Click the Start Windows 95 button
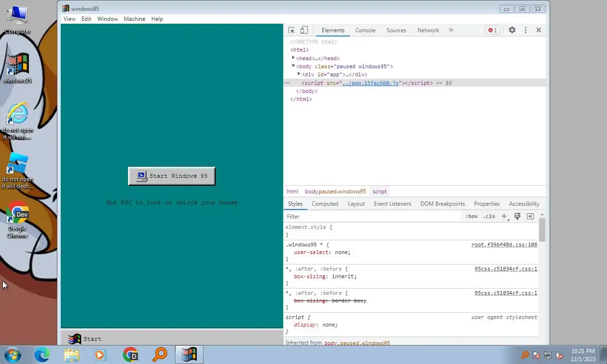This screenshot has height=364, width=607. pyautogui.click(x=172, y=176)
